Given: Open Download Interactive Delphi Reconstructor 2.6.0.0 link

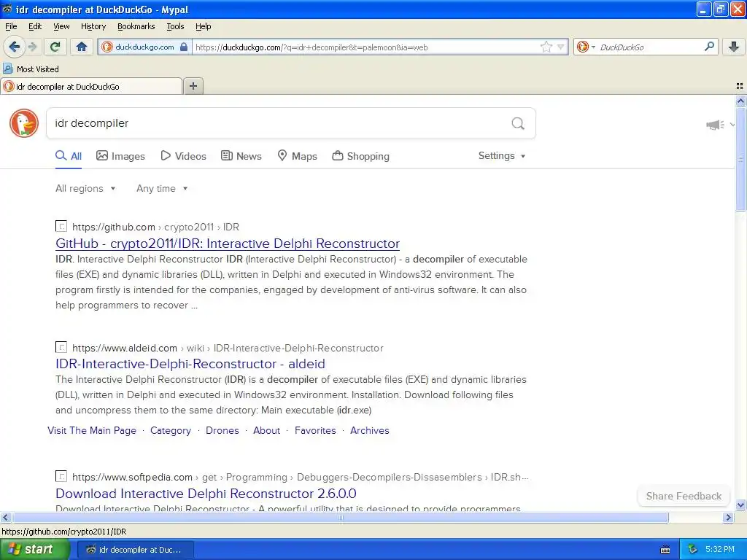Looking at the screenshot, I should coord(206,494).
